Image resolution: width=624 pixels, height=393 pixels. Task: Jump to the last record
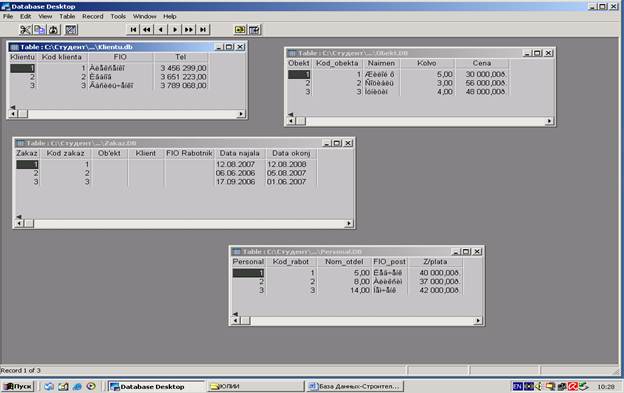[x=203, y=29]
